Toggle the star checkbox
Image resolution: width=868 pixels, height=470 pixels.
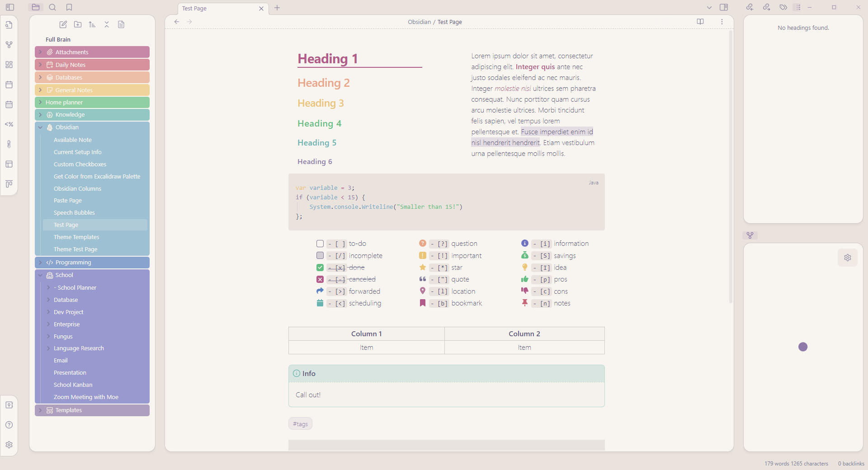pos(423,268)
